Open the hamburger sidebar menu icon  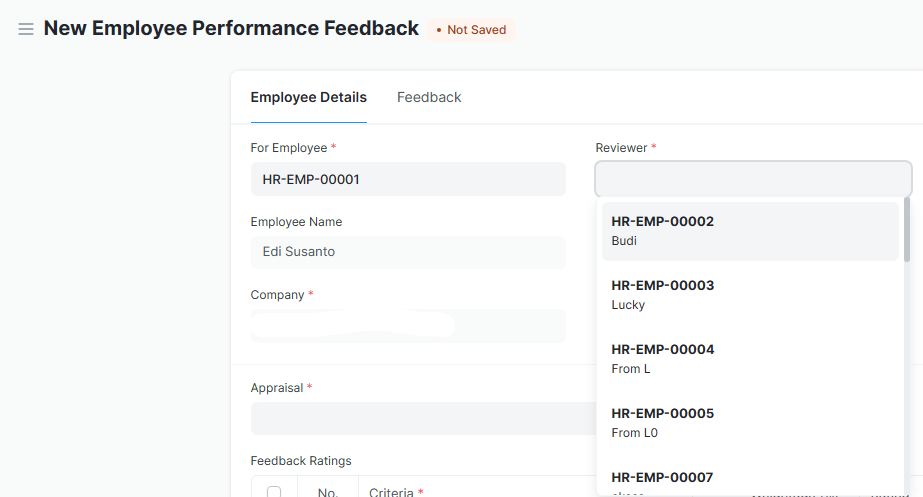click(x=26, y=29)
